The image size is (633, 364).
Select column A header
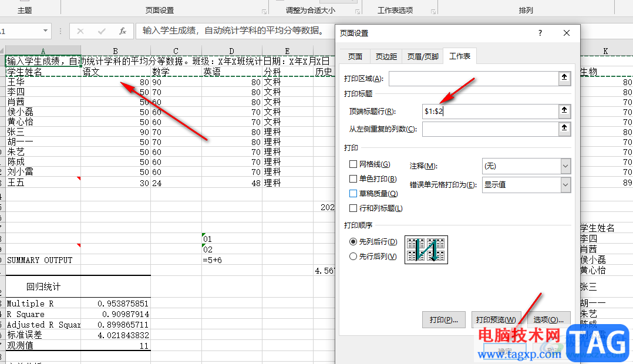click(x=43, y=51)
